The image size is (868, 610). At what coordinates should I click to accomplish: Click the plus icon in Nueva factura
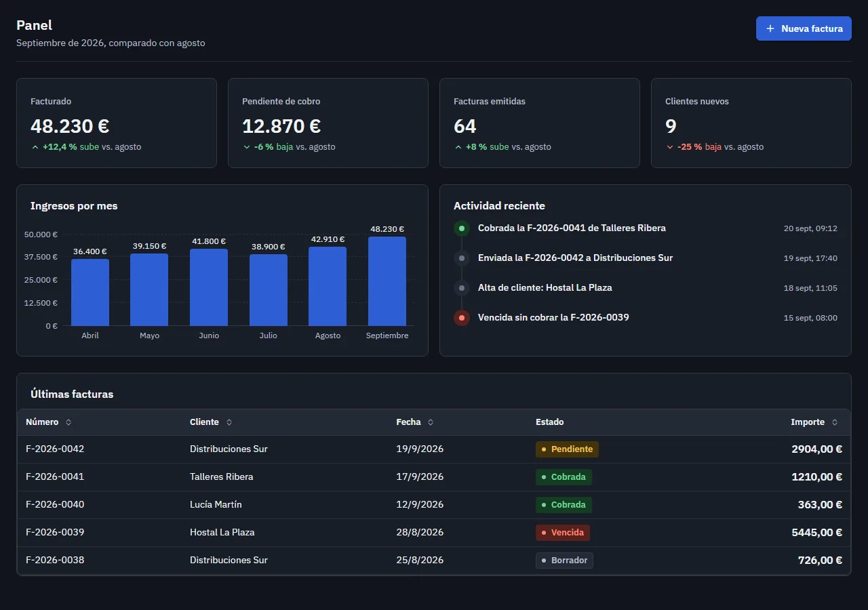point(770,28)
